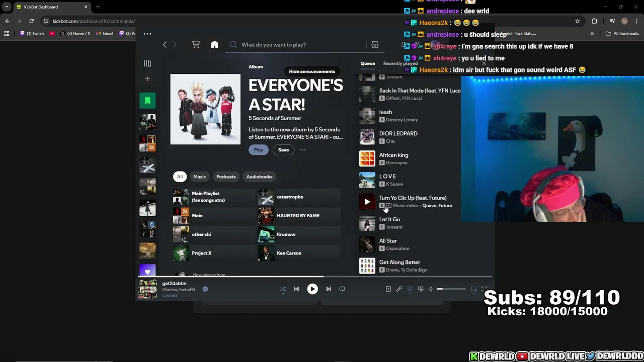Image resolution: width=644 pixels, height=362 pixels.
Task: Open the Kromow tile
Action: pos(299,234)
